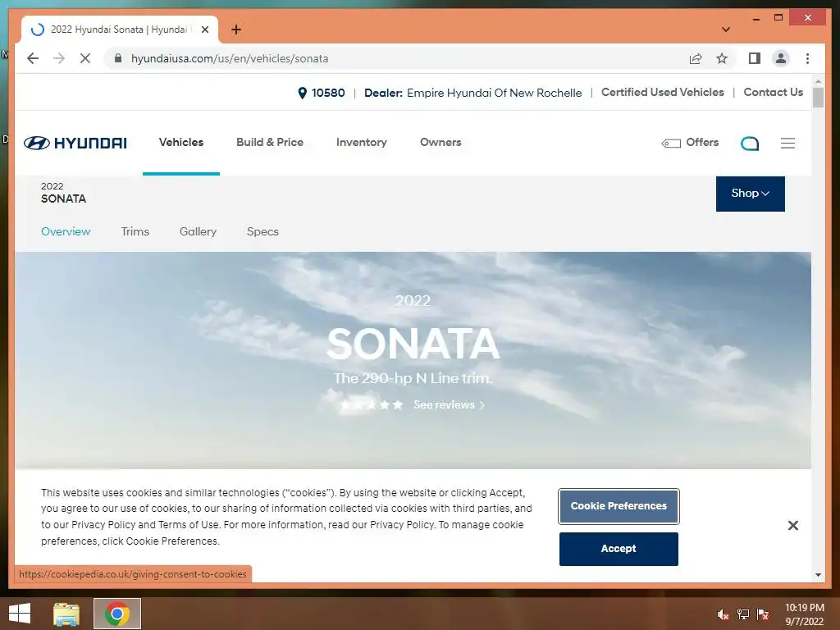Click the page vertical scrollbar thumb
Screen dimensions: 840x630
click(x=818, y=98)
